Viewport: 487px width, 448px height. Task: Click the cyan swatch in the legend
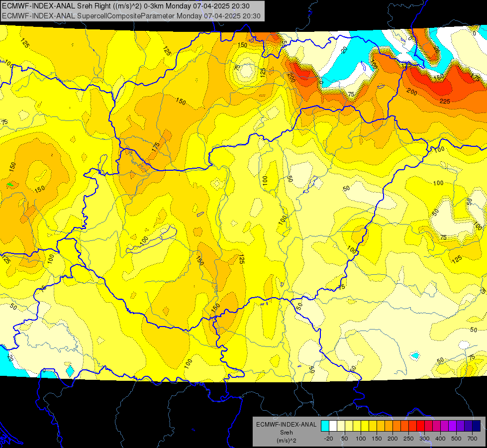click(325, 426)
